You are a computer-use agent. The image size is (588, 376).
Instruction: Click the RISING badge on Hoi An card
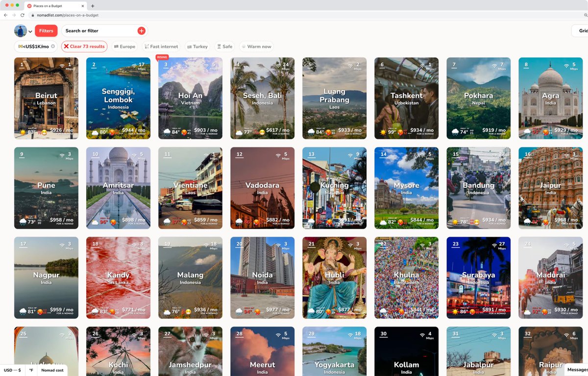pyautogui.click(x=162, y=57)
